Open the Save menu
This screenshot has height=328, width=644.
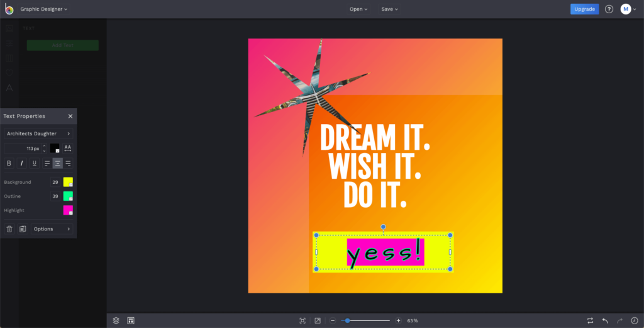[389, 9]
